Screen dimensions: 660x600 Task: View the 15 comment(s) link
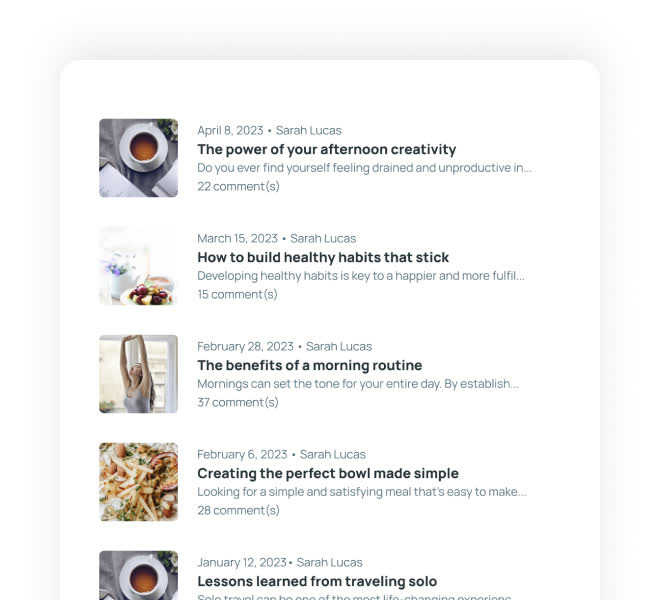pos(237,294)
